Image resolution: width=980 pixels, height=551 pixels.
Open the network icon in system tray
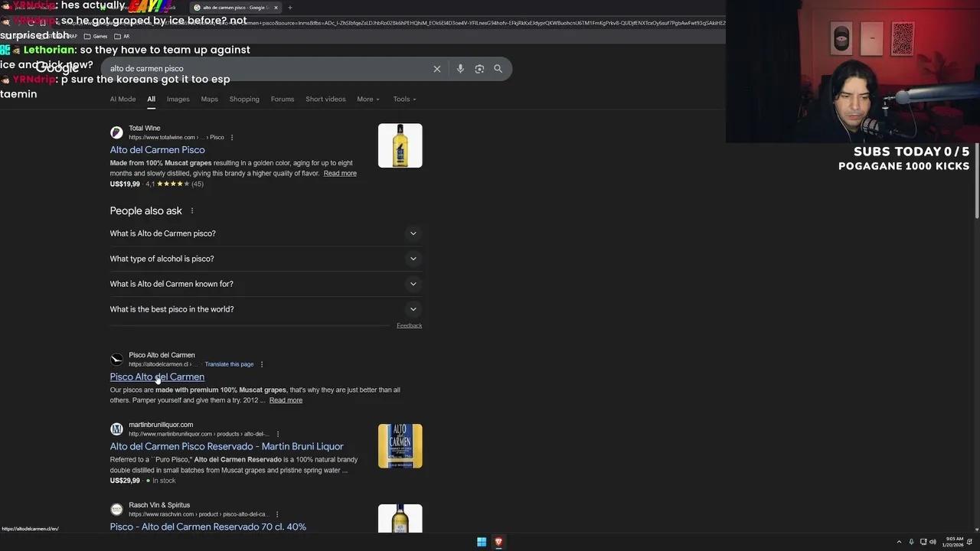[x=923, y=542]
